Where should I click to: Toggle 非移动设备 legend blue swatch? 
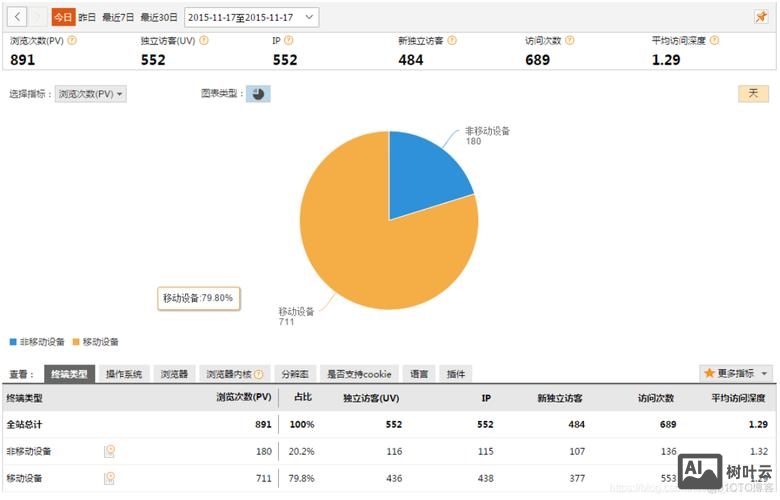pos(13,342)
